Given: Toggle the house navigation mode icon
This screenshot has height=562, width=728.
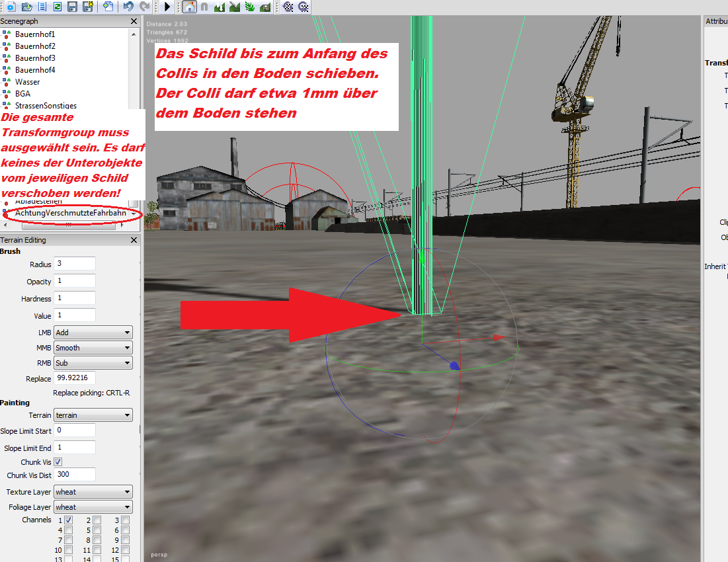Looking at the screenshot, I should [189, 7].
